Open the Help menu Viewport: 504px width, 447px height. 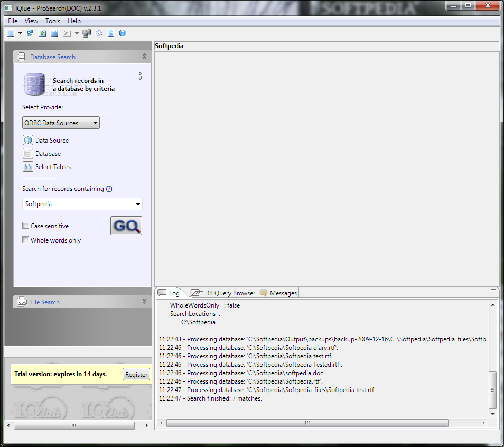click(74, 21)
